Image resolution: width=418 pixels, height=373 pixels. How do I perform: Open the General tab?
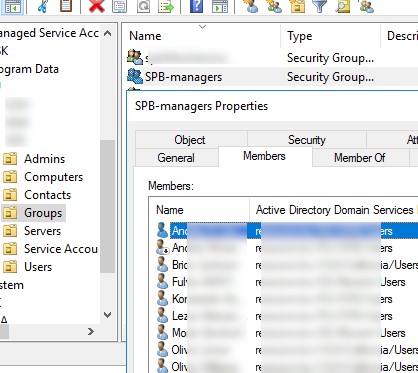point(176,157)
